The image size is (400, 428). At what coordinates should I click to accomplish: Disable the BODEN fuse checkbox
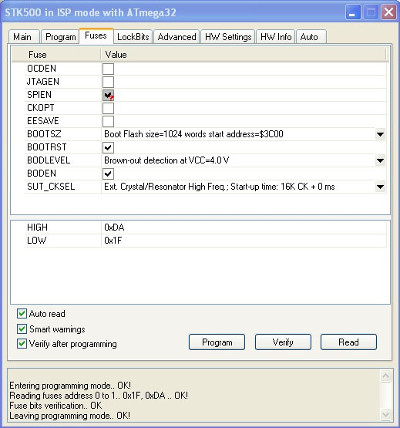click(x=108, y=174)
